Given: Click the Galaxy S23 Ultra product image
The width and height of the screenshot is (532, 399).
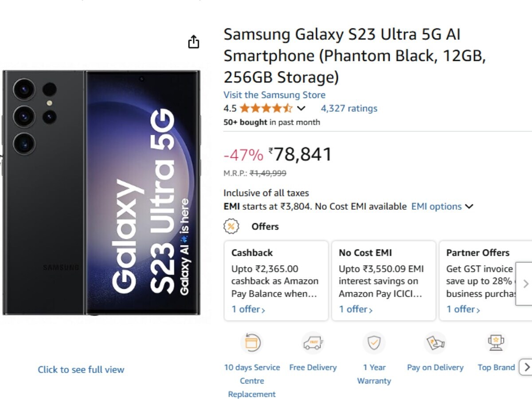Looking at the screenshot, I should [x=101, y=193].
